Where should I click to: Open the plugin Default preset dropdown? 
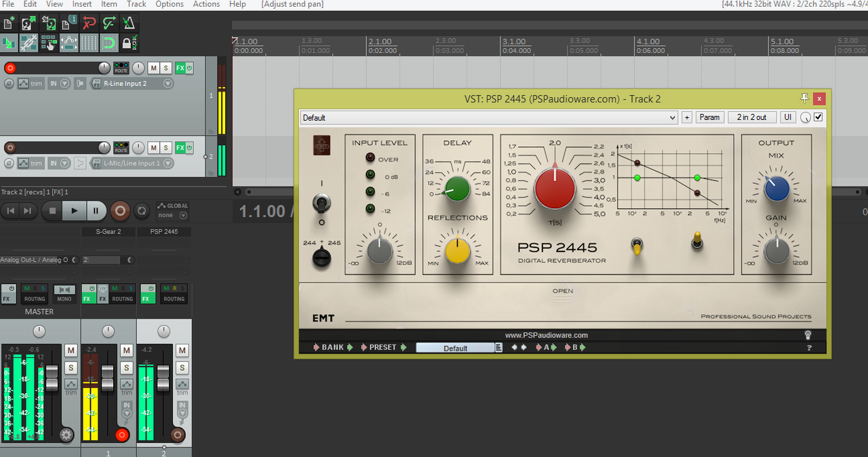coord(488,117)
